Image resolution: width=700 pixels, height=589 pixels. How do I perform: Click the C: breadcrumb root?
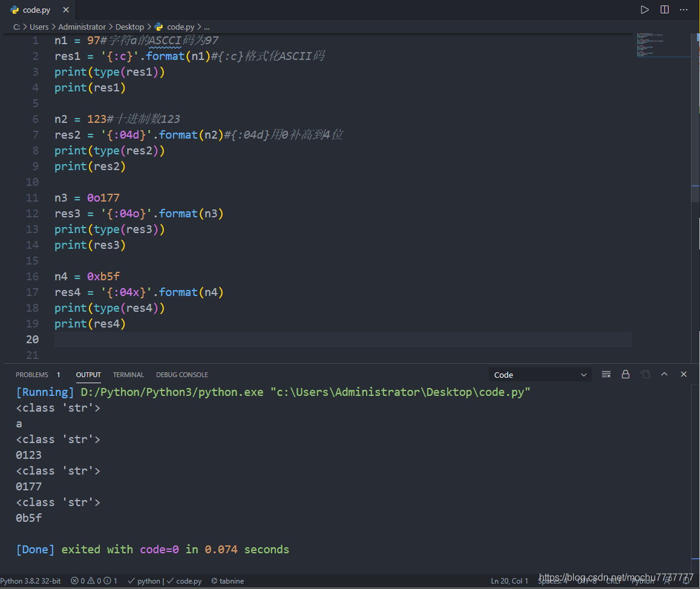point(16,27)
